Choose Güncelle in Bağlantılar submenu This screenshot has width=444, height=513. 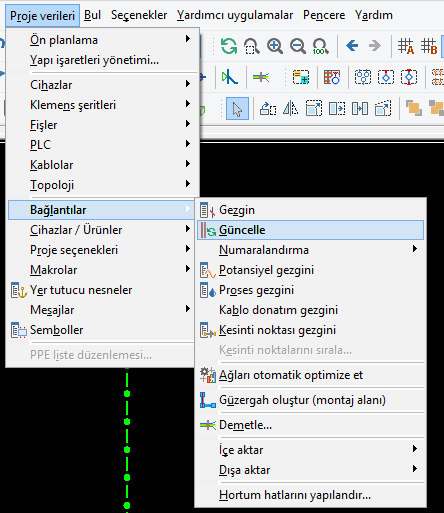pyautogui.click(x=310, y=230)
